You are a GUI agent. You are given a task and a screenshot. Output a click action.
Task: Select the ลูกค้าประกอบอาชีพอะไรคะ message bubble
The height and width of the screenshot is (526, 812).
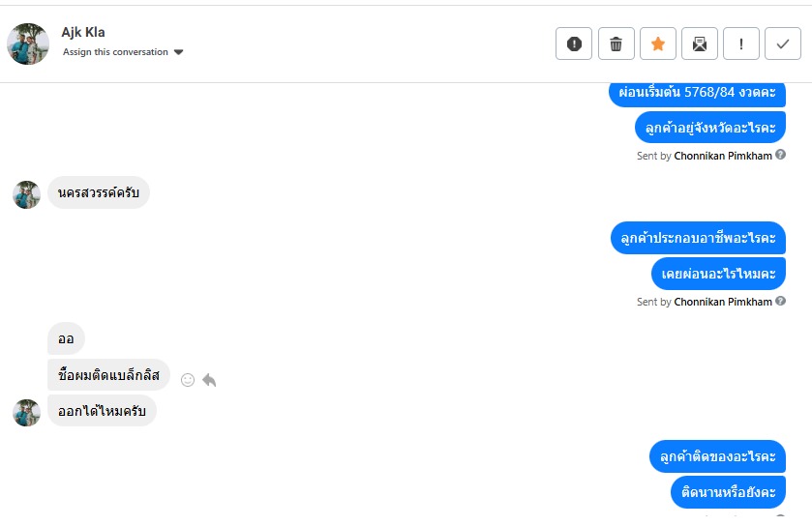[x=698, y=238]
